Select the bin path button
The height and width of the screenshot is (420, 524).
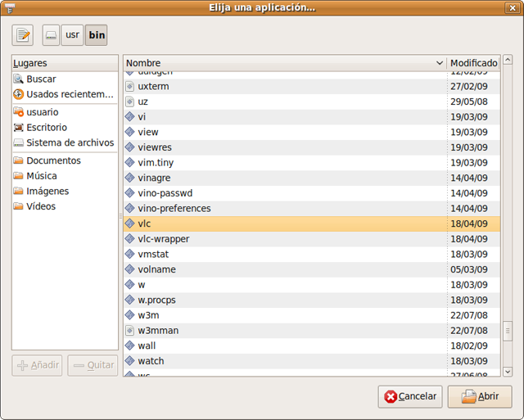pos(97,35)
